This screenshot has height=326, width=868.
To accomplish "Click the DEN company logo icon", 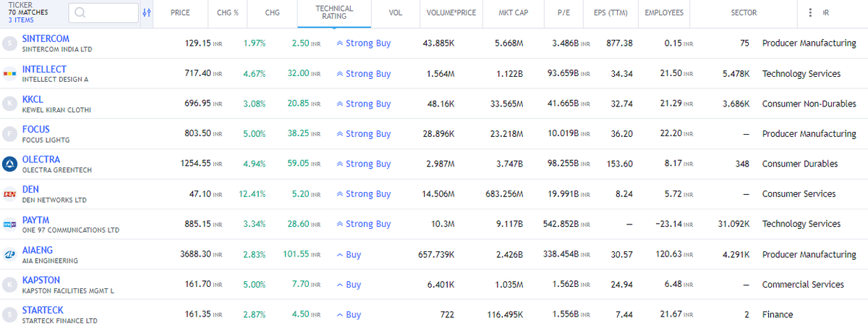I will coord(9,194).
